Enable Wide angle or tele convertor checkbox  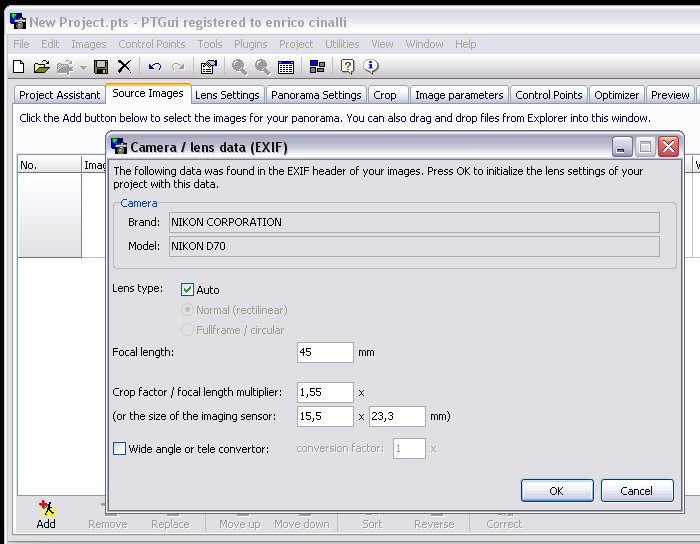point(119,448)
